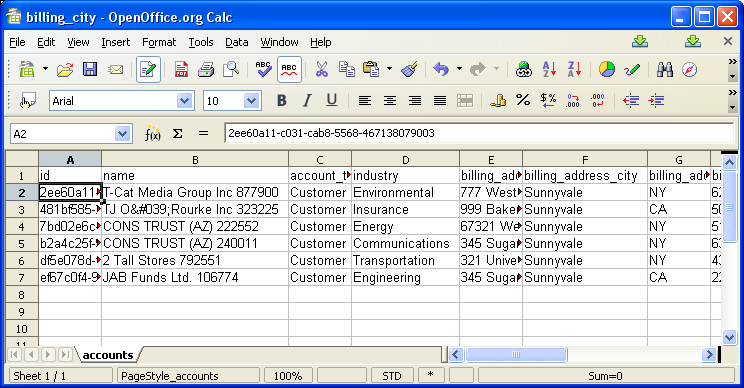Apply Percent number format

click(x=523, y=101)
